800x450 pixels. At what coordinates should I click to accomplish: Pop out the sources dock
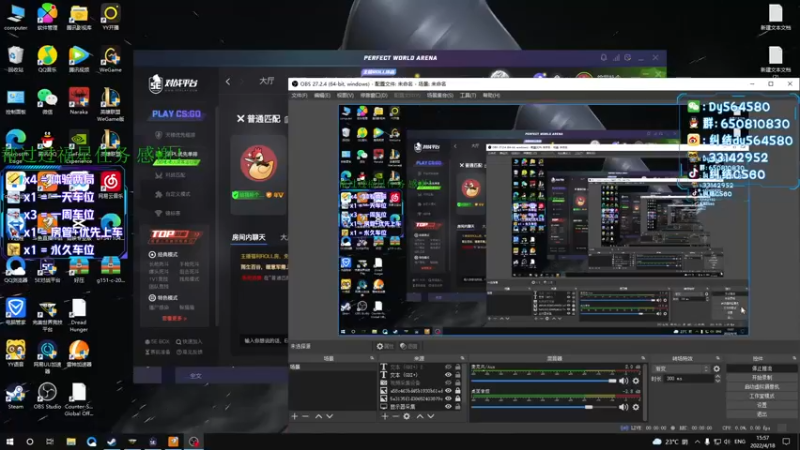coord(462,358)
